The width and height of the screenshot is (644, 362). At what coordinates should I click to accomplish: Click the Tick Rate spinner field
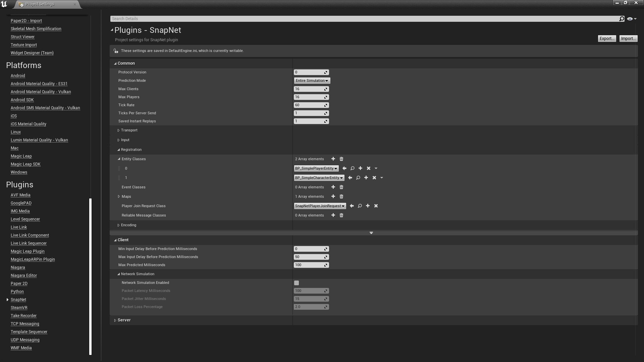pos(309,105)
